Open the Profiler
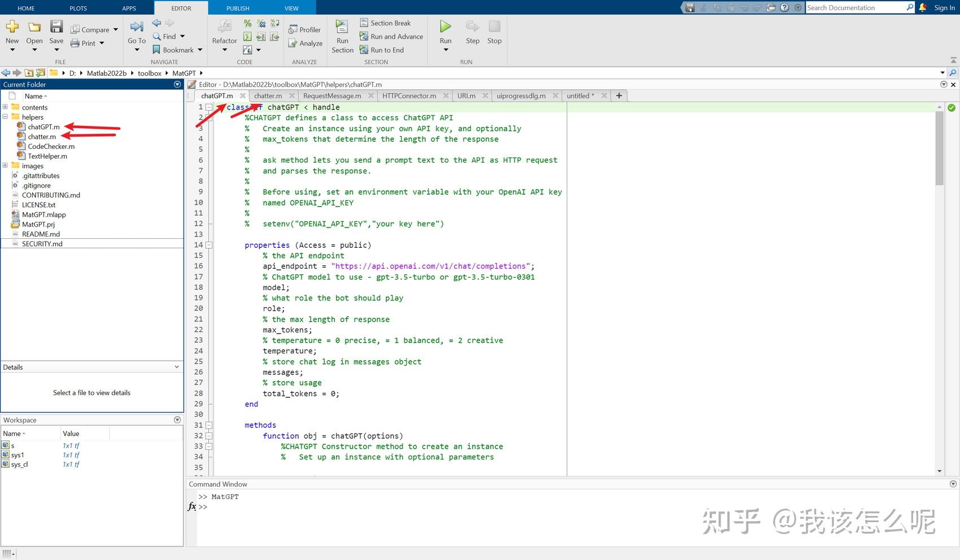This screenshot has height=560, width=960. [x=305, y=29]
